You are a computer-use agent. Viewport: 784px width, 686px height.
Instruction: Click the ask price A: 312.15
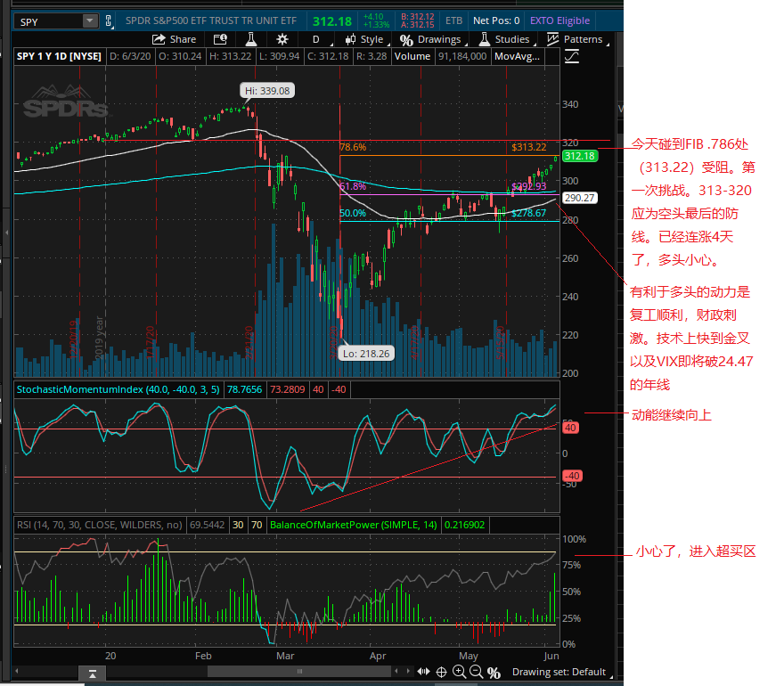click(x=418, y=25)
